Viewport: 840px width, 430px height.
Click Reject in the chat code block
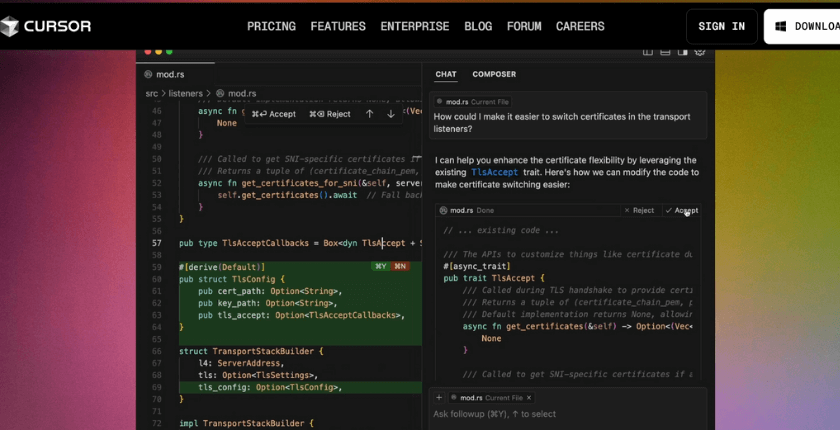639,210
